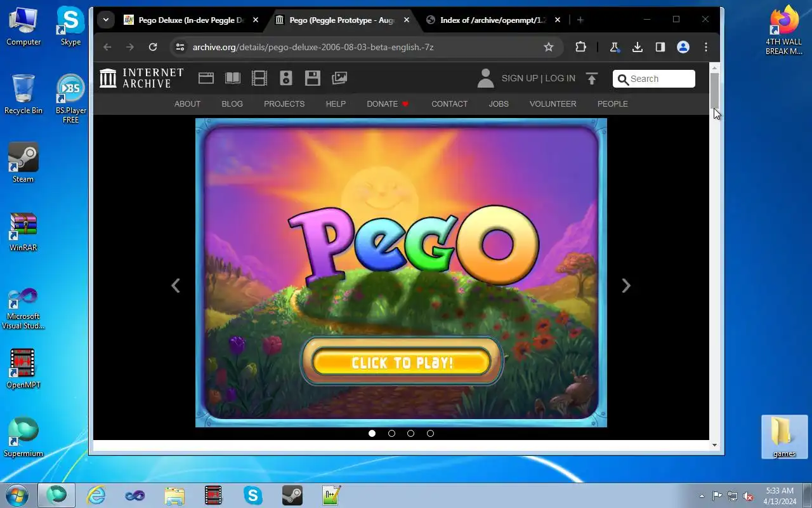
Task: Bookmark this page with the star icon
Action: pyautogui.click(x=549, y=47)
